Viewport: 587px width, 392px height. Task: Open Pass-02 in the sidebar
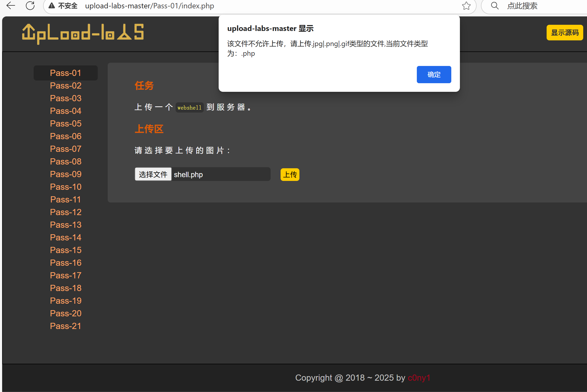66,86
